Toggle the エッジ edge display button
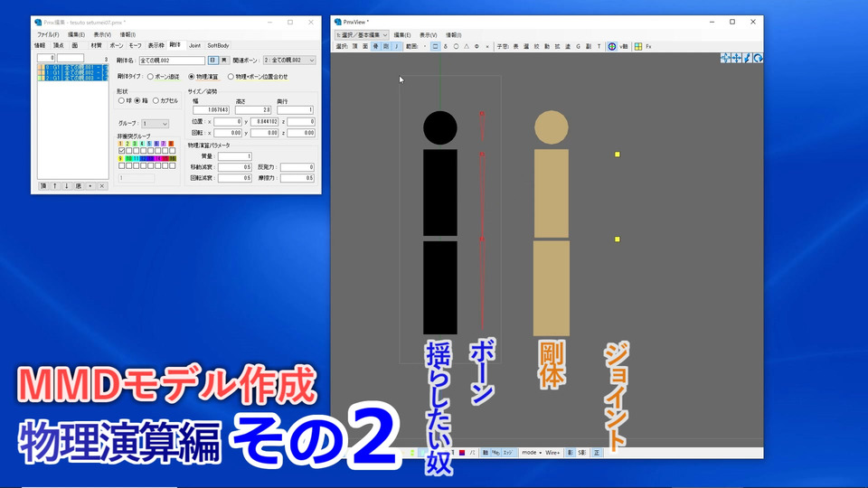Image resolution: width=868 pixels, height=488 pixels. [508, 453]
